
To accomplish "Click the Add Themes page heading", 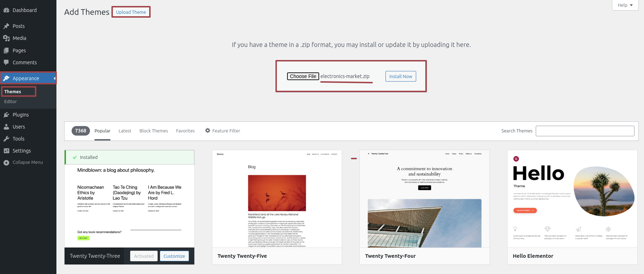I will (87, 12).
